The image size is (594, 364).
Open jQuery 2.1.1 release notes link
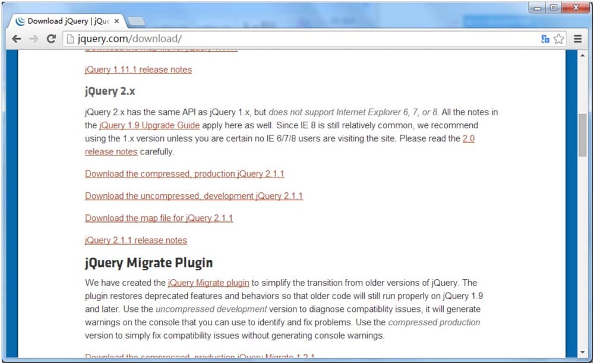136,240
